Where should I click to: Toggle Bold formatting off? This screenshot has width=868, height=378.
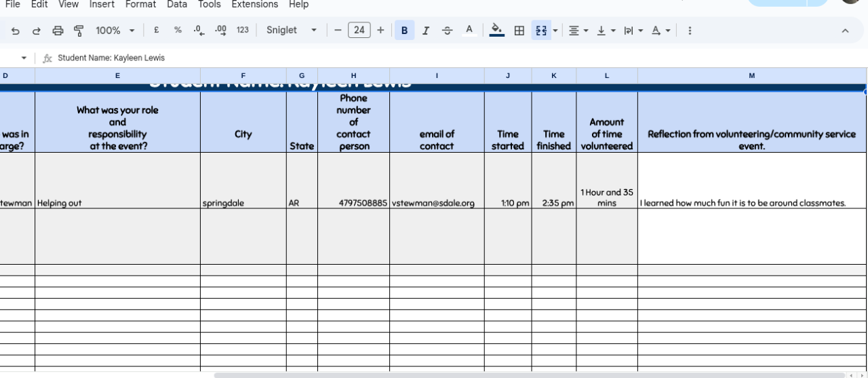tap(404, 31)
